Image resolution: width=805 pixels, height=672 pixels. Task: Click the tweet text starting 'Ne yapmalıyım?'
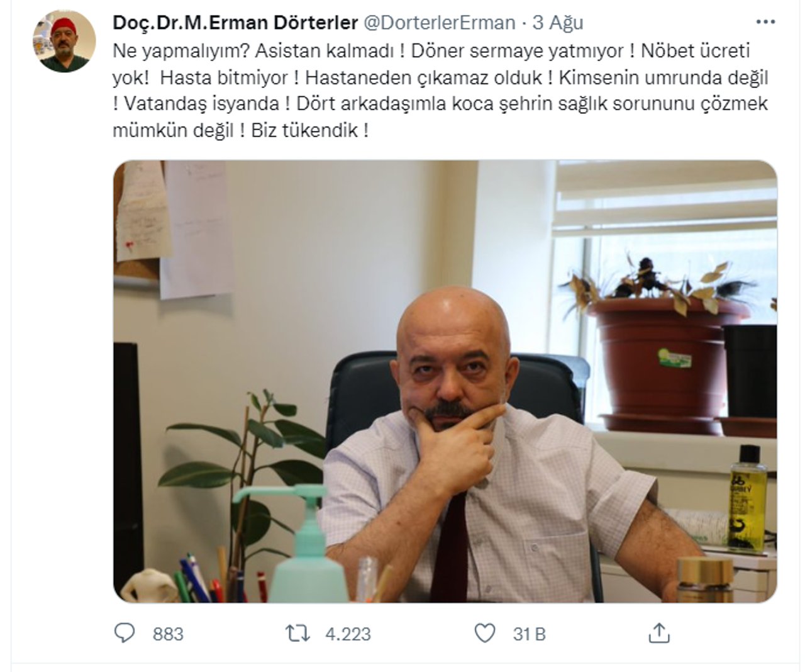[441, 91]
